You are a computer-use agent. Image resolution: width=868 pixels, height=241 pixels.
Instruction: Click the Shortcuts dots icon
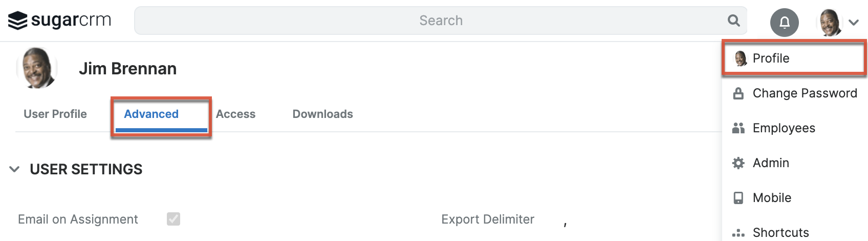(x=738, y=233)
